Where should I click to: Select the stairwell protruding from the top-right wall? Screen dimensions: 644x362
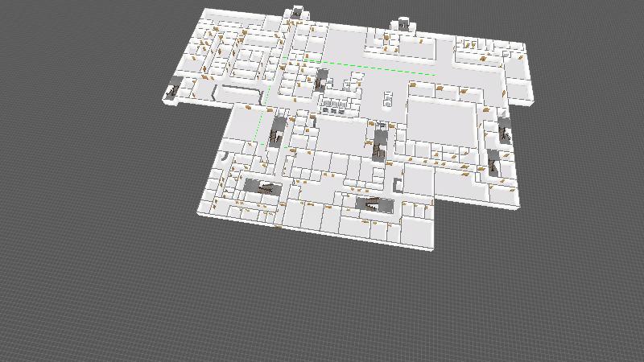coord(400,26)
